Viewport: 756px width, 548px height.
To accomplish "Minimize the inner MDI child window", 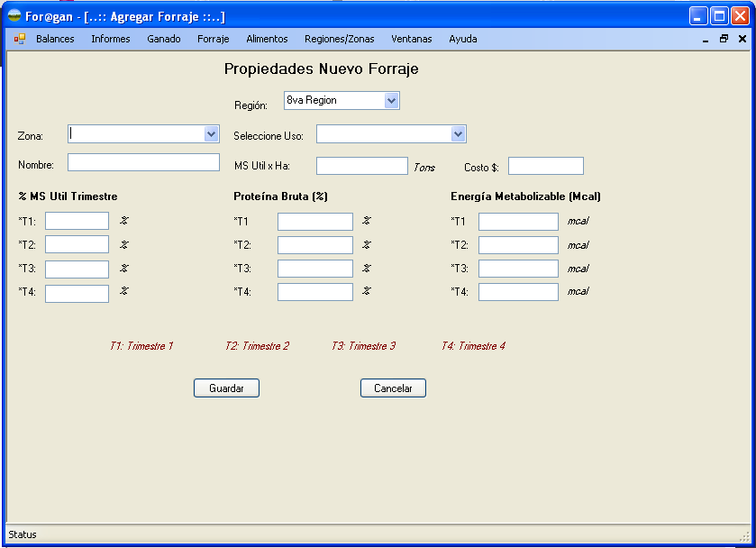I will click(x=706, y=40).
